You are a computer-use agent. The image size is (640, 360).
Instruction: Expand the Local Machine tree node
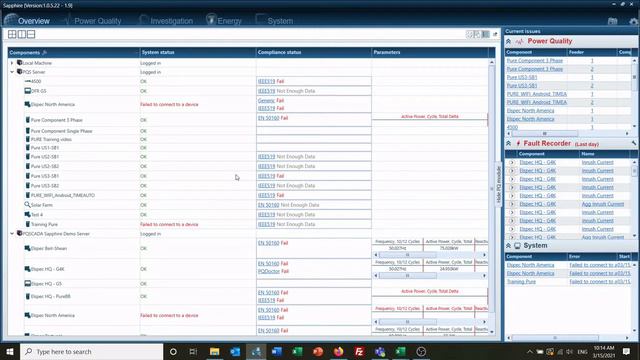click(12, 63)
